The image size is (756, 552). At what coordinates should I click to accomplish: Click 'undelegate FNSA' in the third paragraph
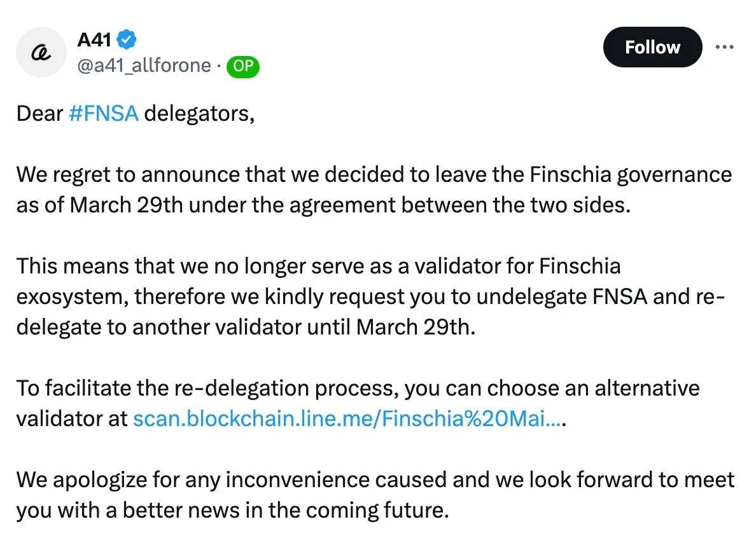click(562, 297)
